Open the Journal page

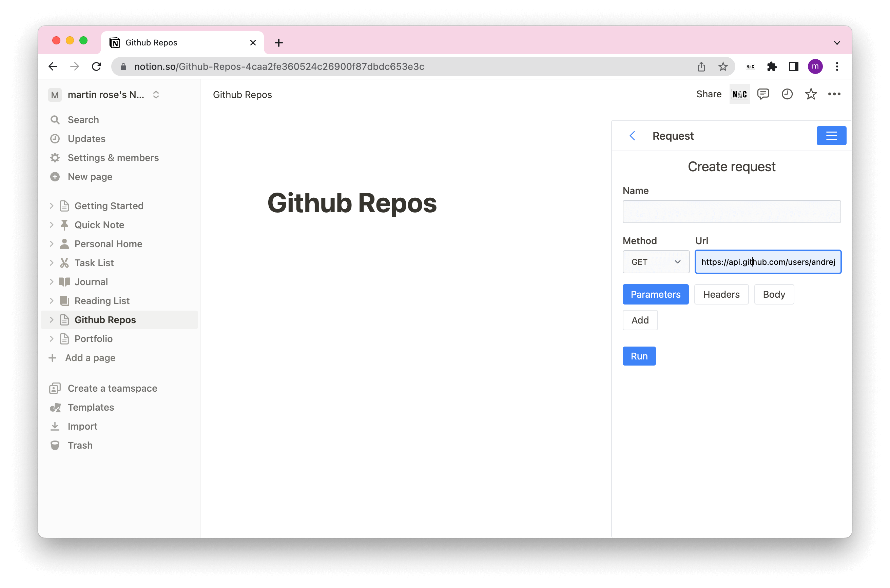91,282
